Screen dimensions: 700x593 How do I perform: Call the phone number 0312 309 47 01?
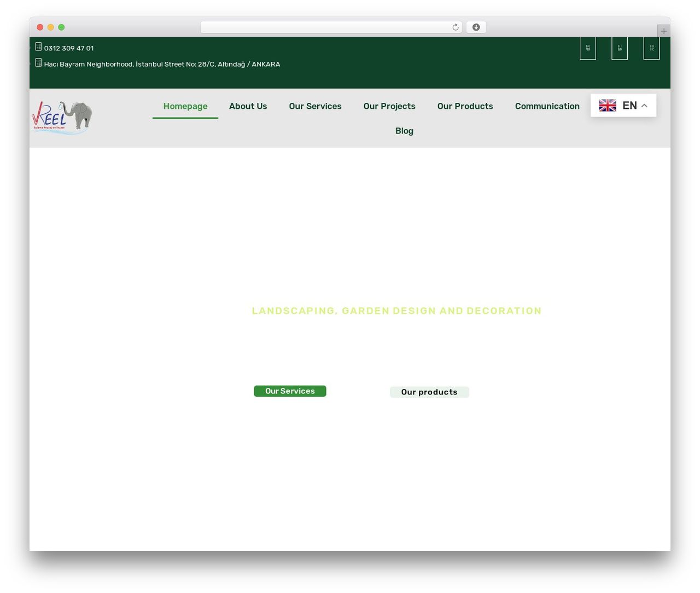click(x=69, y=48)
